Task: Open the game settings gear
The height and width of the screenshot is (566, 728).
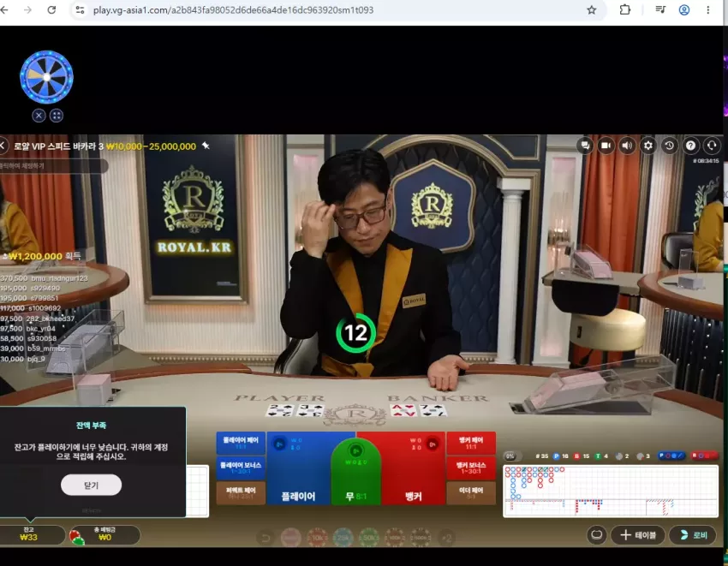Action: pos(648,146)
